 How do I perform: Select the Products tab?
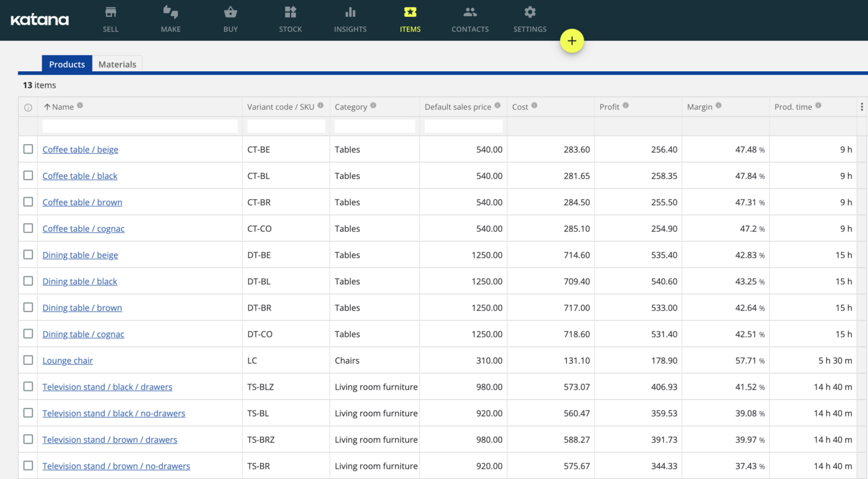67,64
